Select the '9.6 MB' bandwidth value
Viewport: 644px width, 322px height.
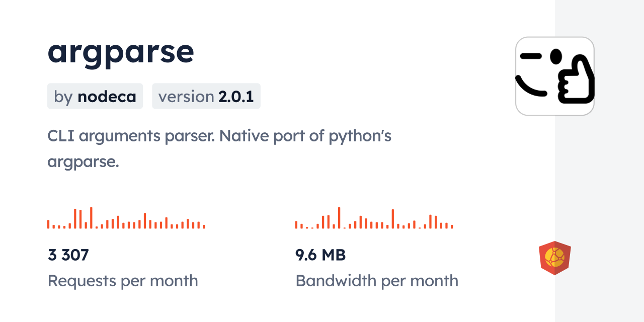(x=320, y=255)
